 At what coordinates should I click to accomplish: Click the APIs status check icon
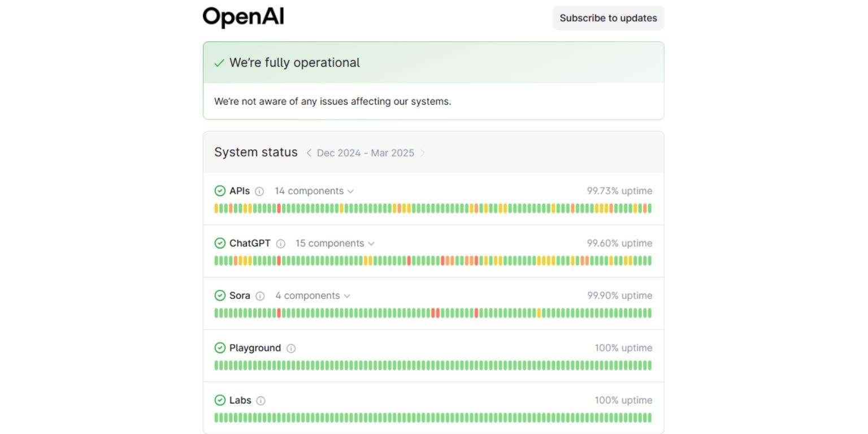pyautogui.click(x=220, y=191)
